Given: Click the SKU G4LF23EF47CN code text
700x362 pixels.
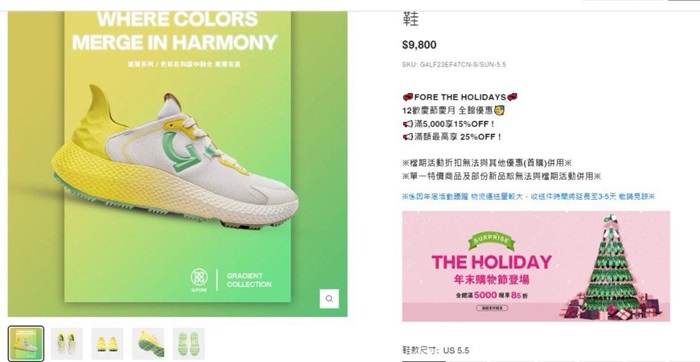Looking at the screenshot, I should tap(454, 64).
